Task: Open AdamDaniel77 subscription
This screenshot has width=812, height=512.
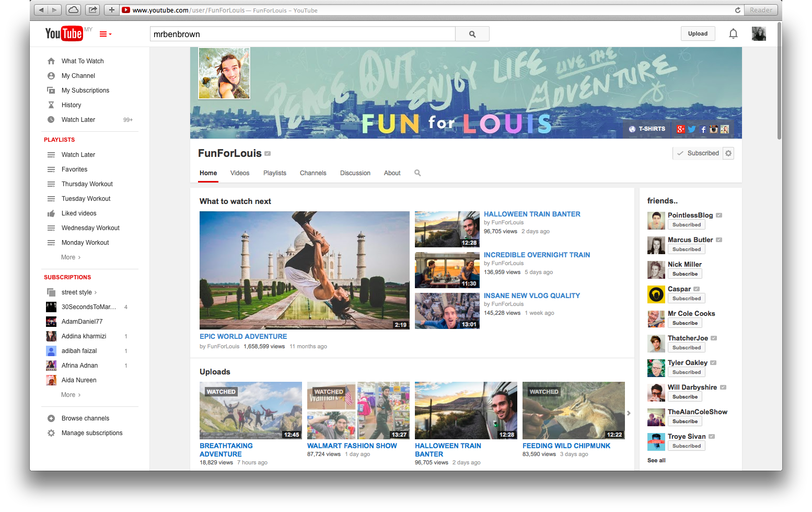Action: [82, 322]
